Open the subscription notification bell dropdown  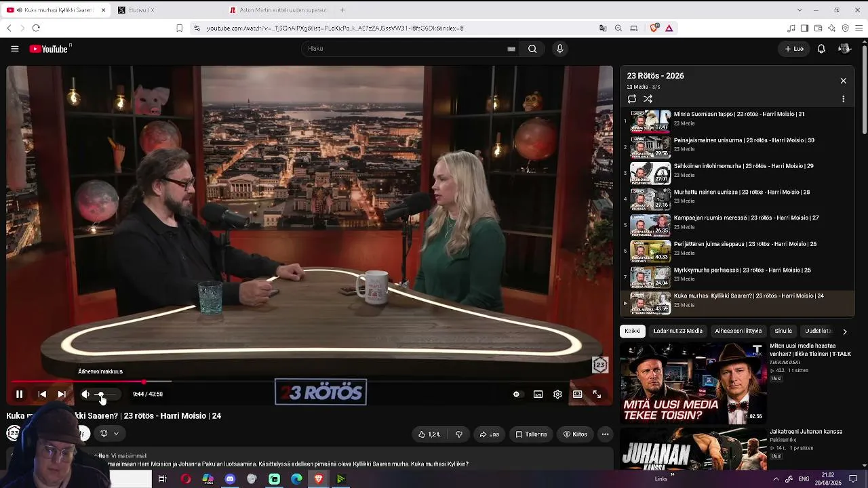point(108,434)
